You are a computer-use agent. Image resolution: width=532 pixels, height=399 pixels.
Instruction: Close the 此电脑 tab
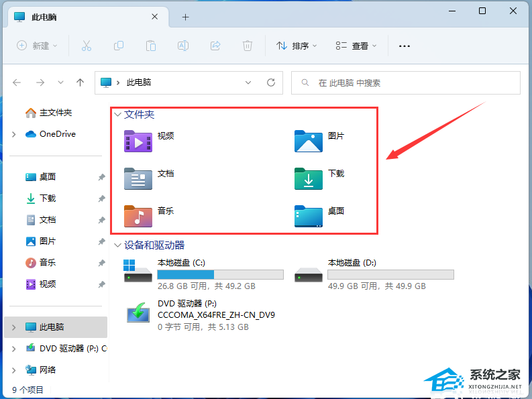[155, 17]
